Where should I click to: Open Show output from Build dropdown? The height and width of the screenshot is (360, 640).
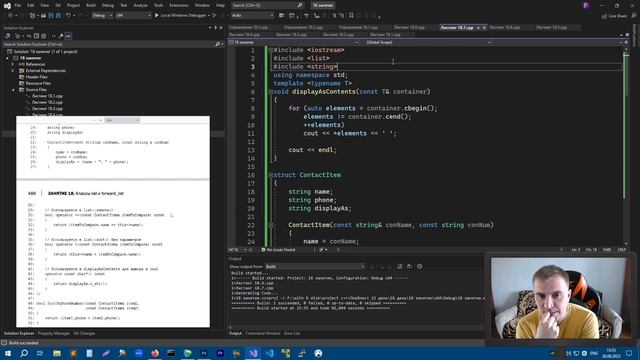click(315, 267)
